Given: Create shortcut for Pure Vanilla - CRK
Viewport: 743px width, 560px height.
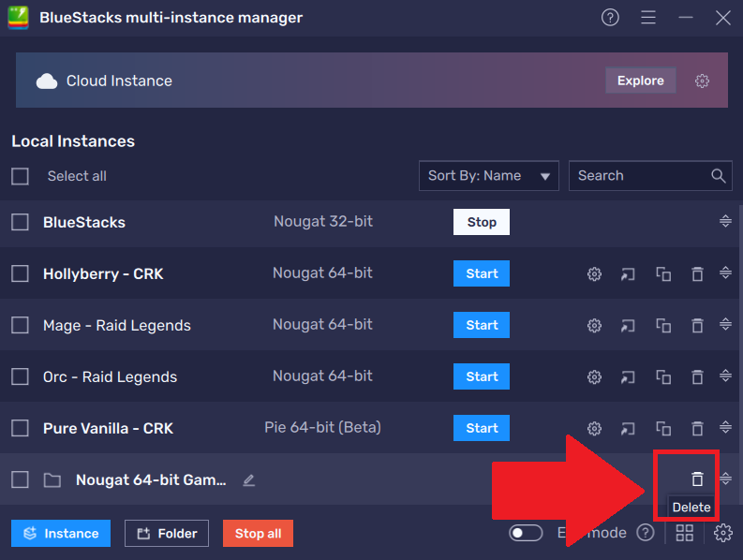Looking at the screenshot, I should click(628, 429).
